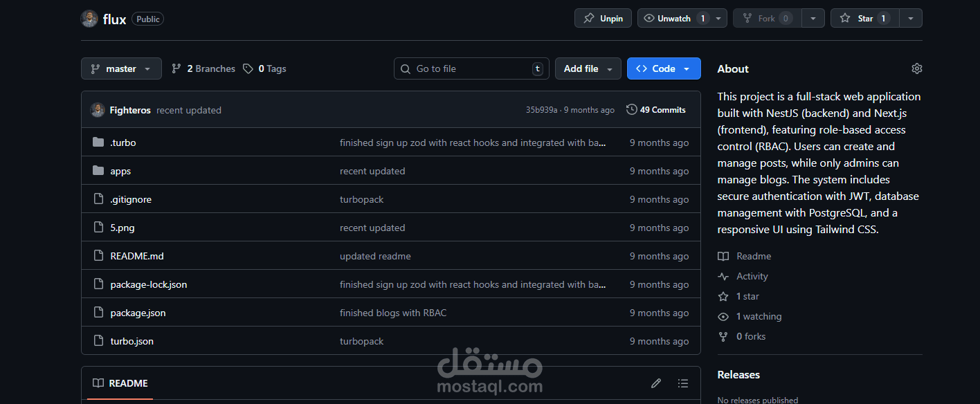The height and width of the screenshot is (404, 980).
Task: Unstar the repository via the Star button
Action: [864, 18]
